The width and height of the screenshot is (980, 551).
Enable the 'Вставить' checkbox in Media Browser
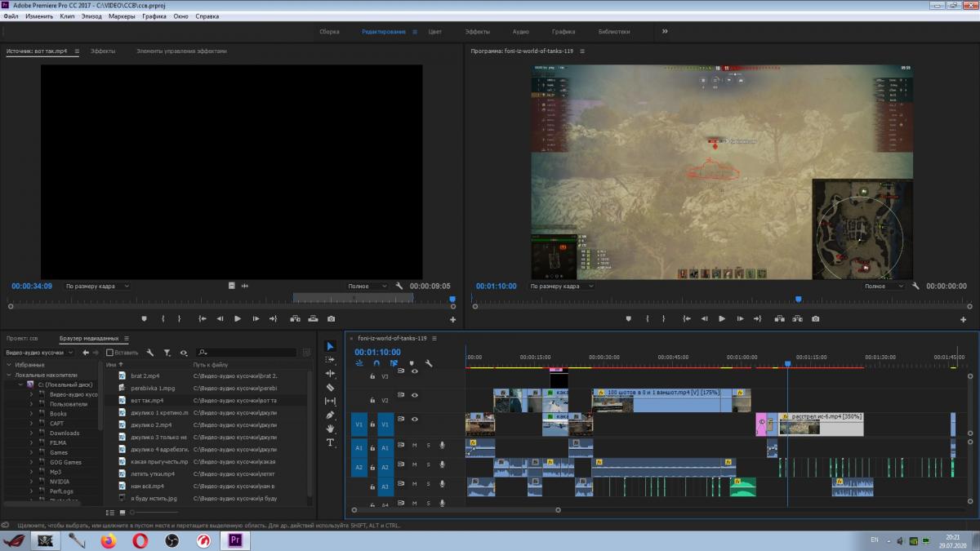click(x=110, y=353)
